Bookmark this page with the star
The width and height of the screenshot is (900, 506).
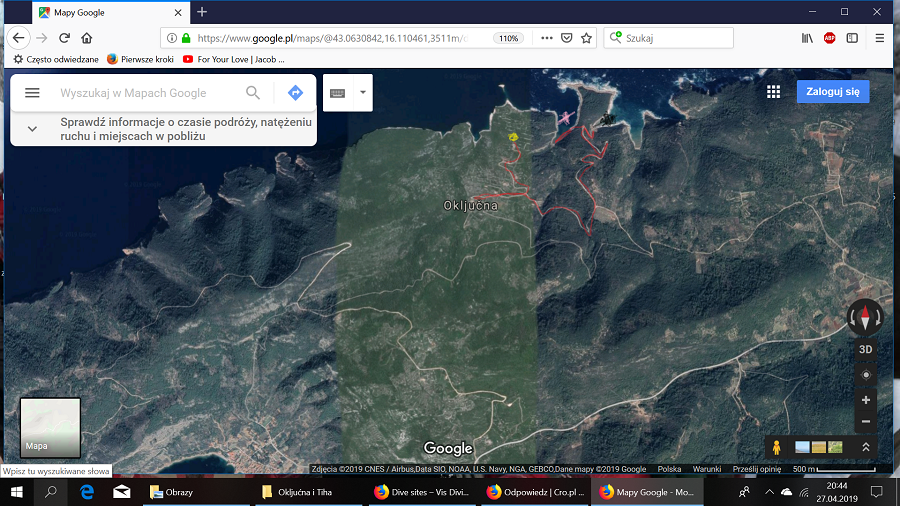point(587,38)
